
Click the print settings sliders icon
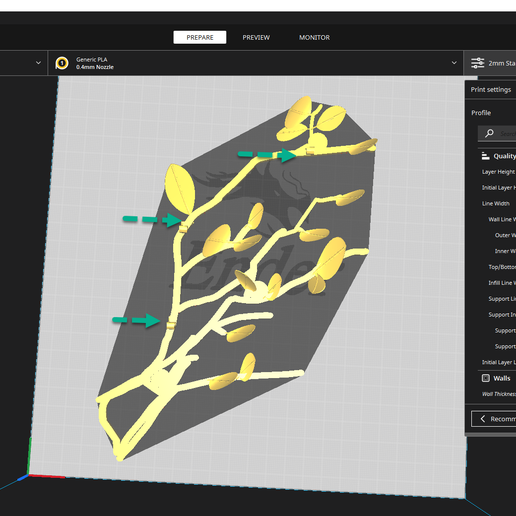tap(477, 63)
